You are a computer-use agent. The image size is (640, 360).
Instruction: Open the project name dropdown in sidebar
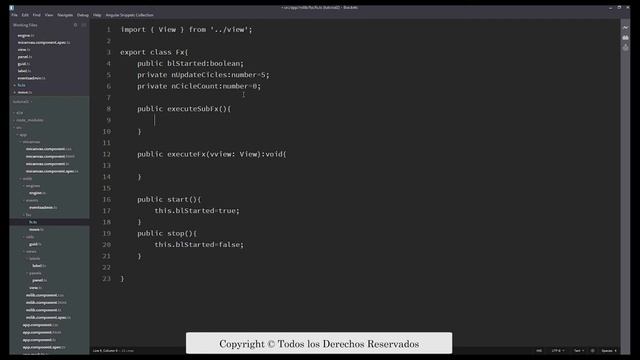(22, 102)
